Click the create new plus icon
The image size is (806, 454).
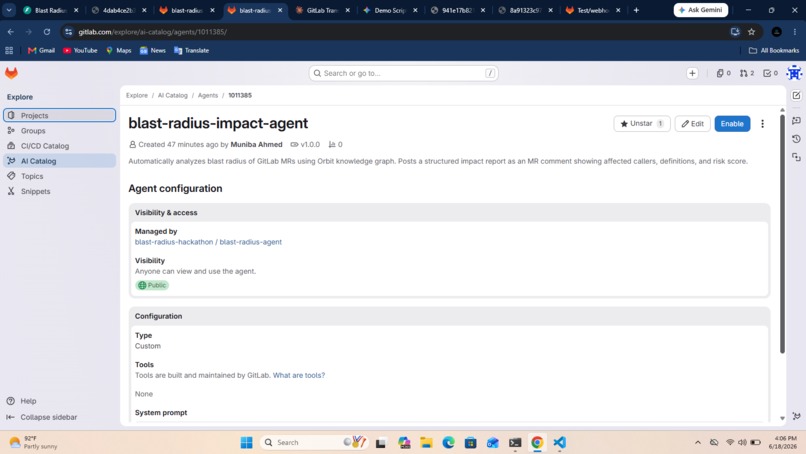[x=692, y=73]
